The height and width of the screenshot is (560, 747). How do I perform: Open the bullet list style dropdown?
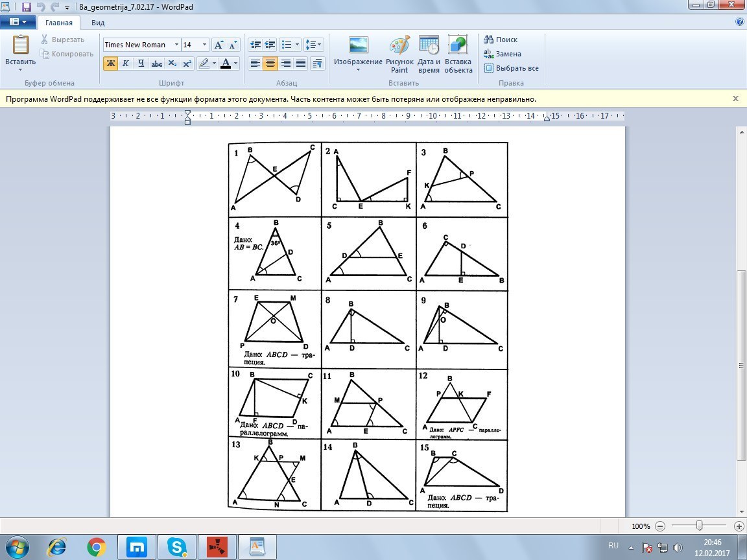coord(297,45)
